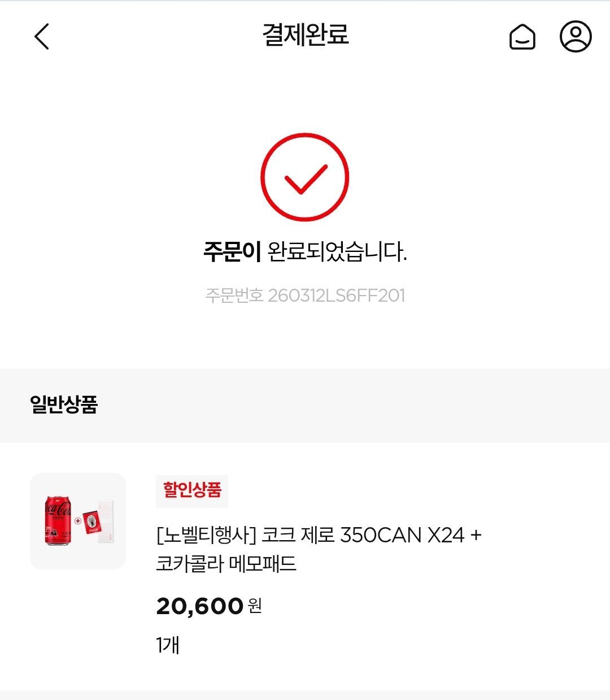Click the bold 주문이 word
This screenshot has width=610, height=700.
(232, 251)
